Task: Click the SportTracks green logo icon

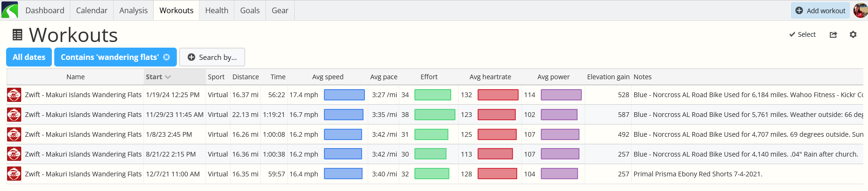Action: click(10, 10)
